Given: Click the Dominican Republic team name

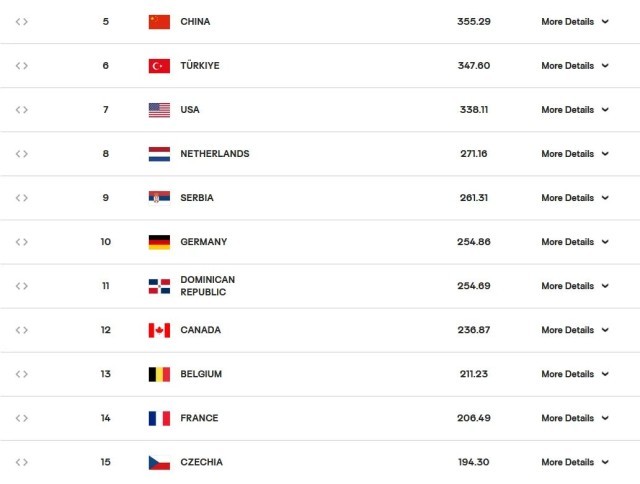Looking at the screenshot, I should (207, 286).
